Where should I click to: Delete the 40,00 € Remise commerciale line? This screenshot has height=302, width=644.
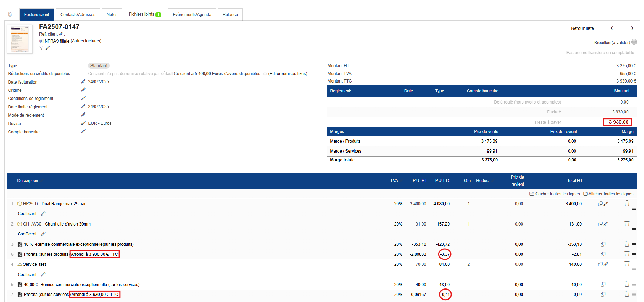[627, 284]
